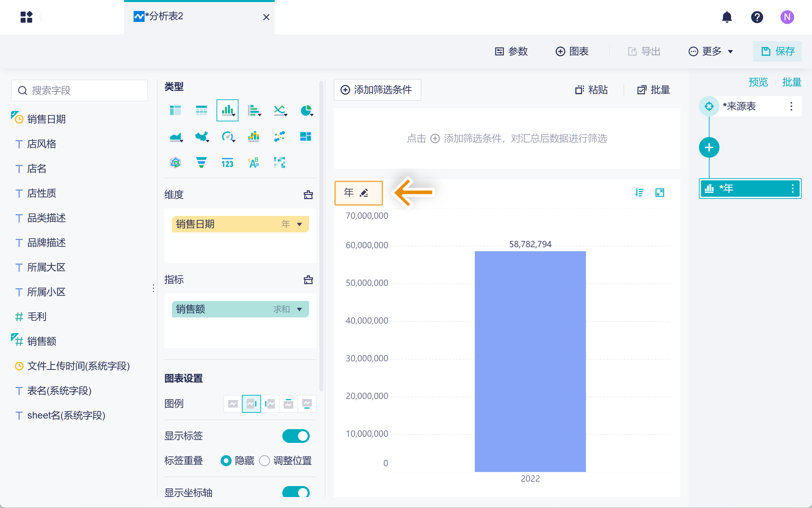Viewport: 812px width, 508px height.
Task: Clear dimension fields with broom icon
Action: (x=308, y=195)
